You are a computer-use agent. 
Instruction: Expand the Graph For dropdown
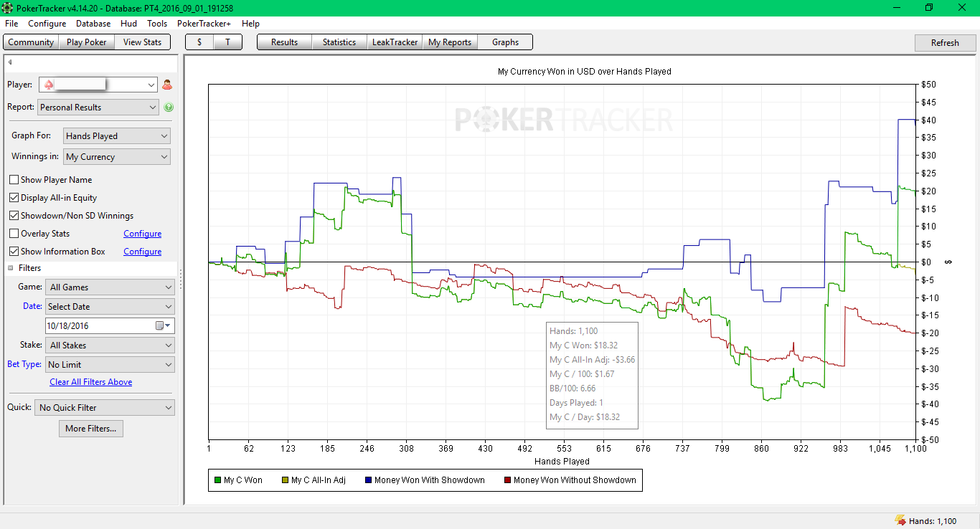tap(117, 136)
